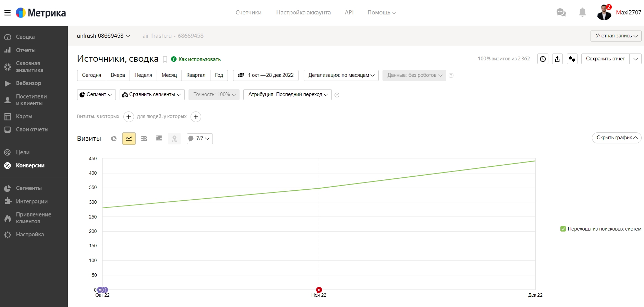Click the Сегменты pie icon

click(x=8, y=188)
